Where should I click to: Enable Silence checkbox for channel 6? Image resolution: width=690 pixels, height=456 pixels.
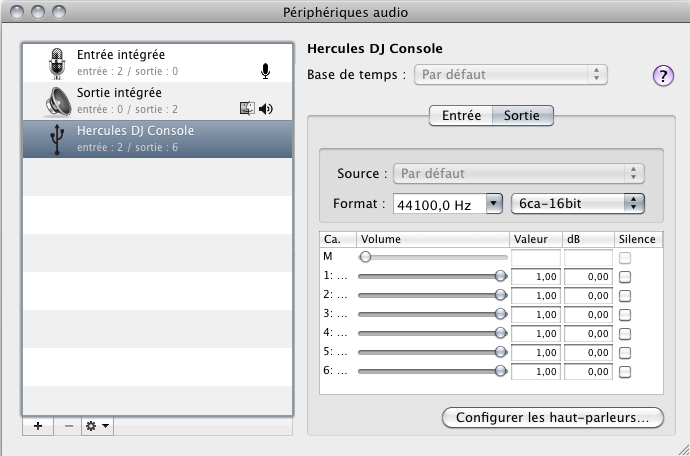(x=625, y=371)
